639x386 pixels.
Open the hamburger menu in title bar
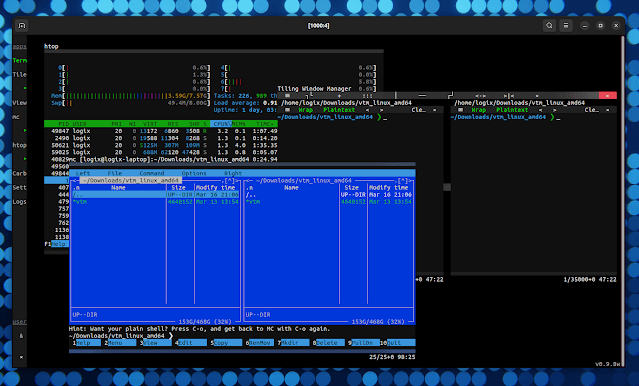click(x=566, y=25)
